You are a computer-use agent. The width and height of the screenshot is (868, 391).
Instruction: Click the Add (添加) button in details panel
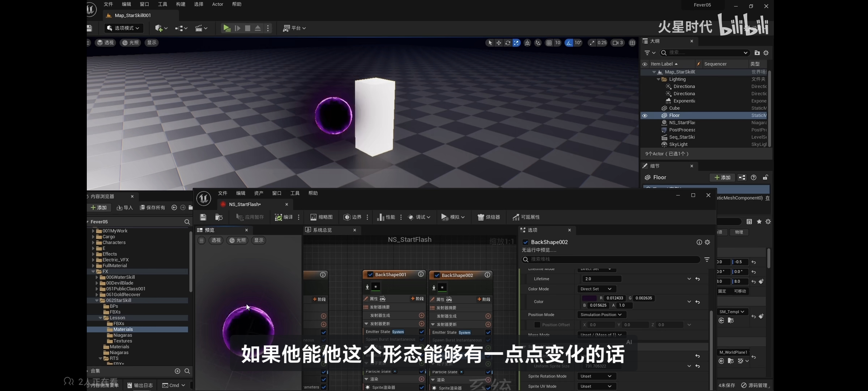(x=722, y=177)
